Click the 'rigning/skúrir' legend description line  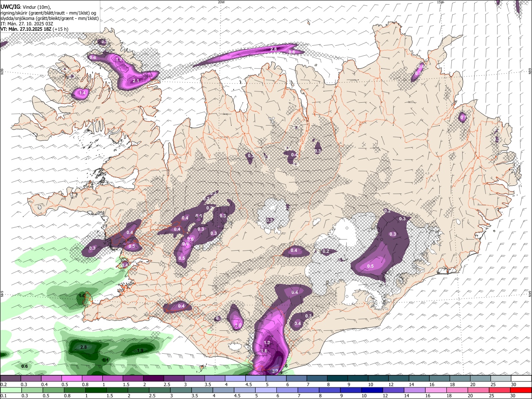click(48, 13)
